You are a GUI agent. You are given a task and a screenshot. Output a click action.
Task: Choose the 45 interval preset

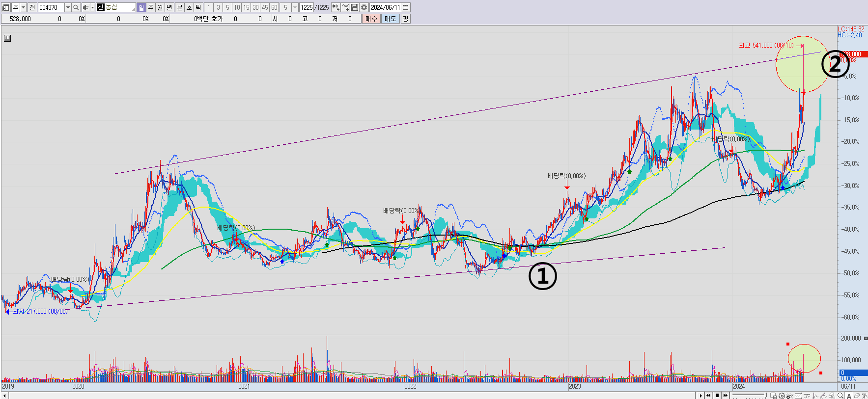point(265,7)
